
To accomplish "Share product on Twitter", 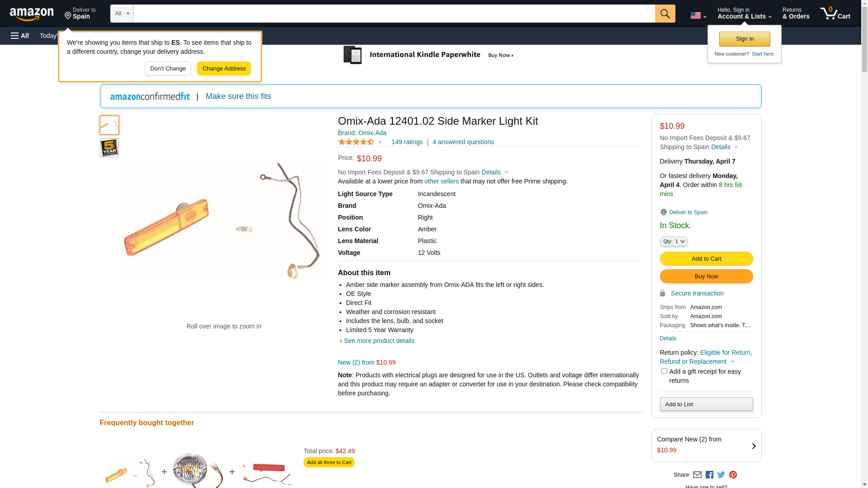I will pos(721,475).
